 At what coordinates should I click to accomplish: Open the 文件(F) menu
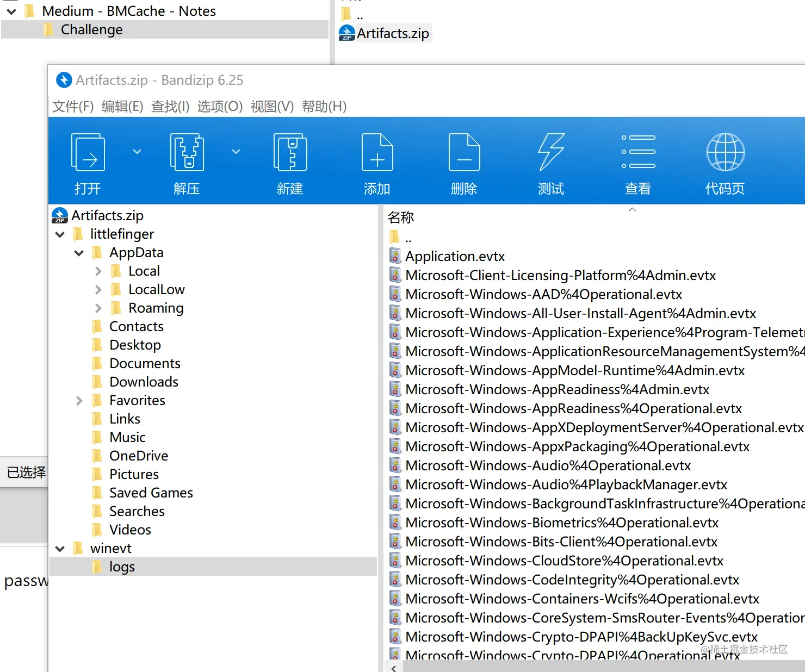73,106
